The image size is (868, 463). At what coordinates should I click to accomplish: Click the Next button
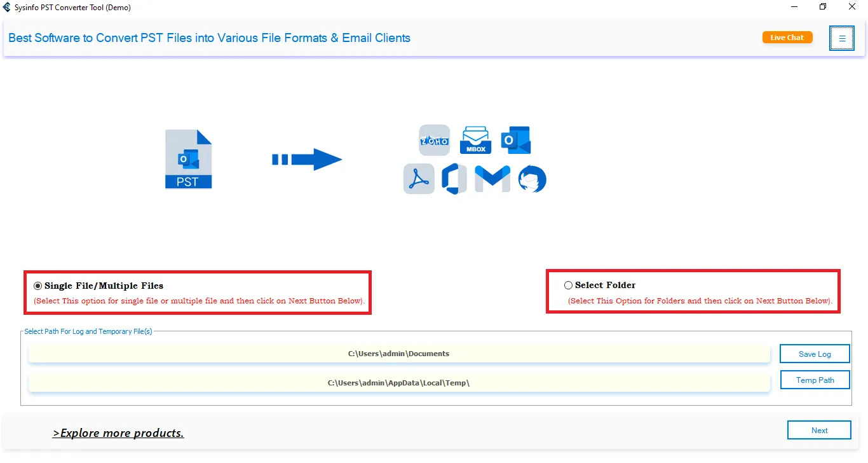point(819,429)
